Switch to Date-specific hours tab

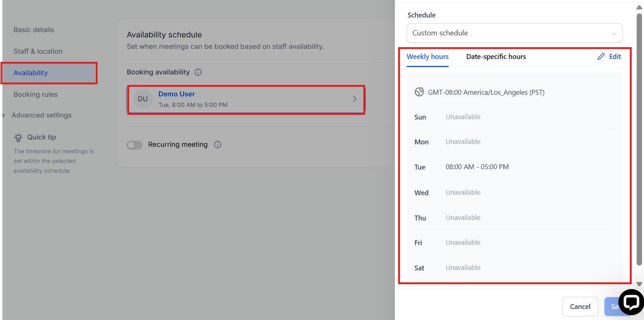coord(496,57)
